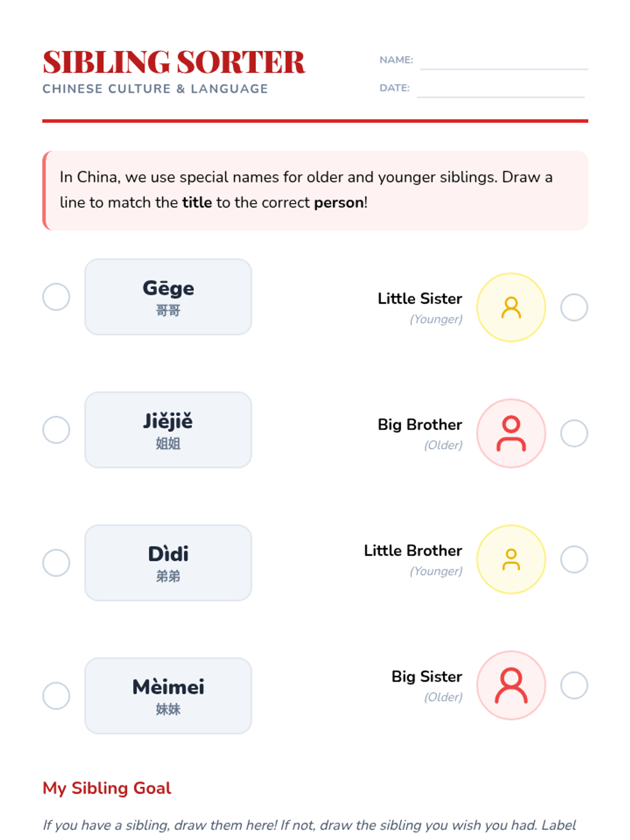The image size is (630, 840).
Task: Click the Date input line
Action: coord(500,90)
